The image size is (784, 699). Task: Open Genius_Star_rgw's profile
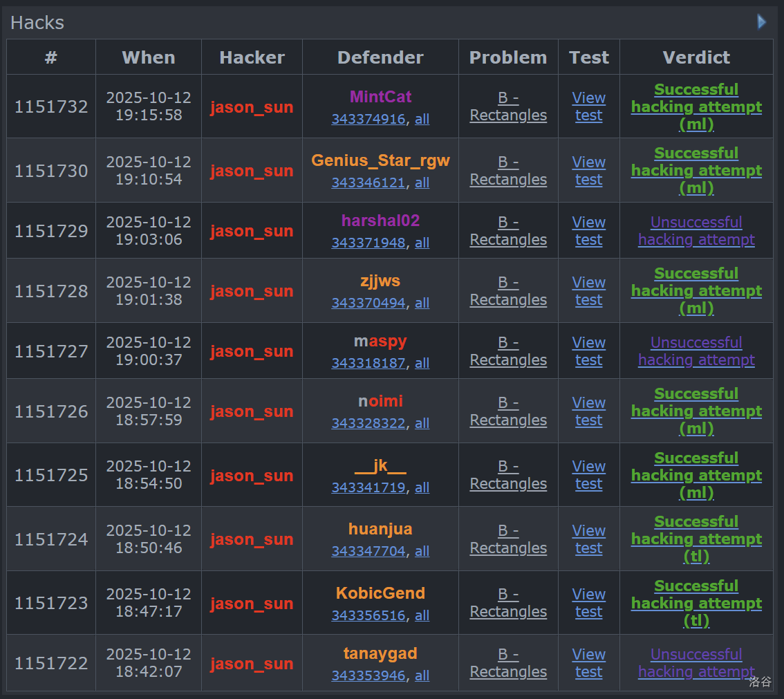380,161
